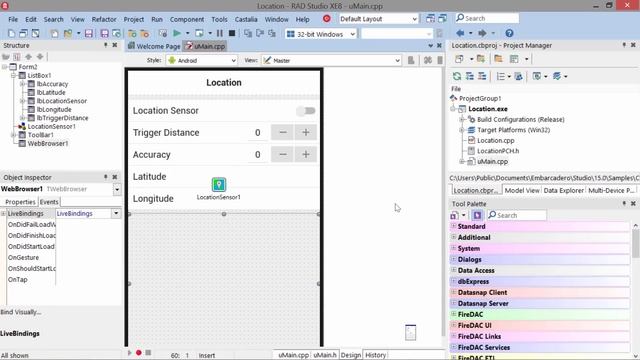The width and height of the screenshot is (640, 360).
Task: Click the red macro record button in status bar
Action: tap(139, 353)
